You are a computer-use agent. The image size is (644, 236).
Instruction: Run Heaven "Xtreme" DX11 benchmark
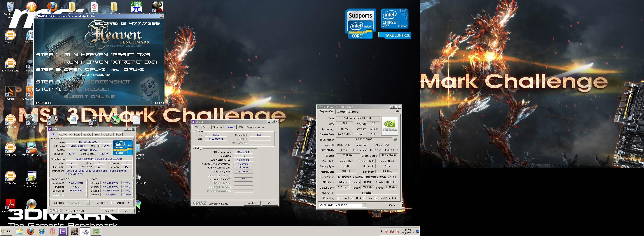111,62
